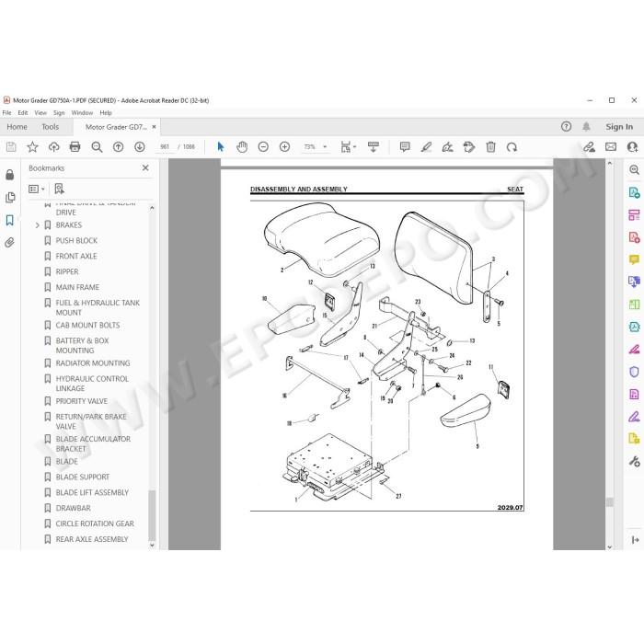Viewport: 644px width, 644px height.
Task: Open the security lock panel icon
Action: click(x=10, y=175)
